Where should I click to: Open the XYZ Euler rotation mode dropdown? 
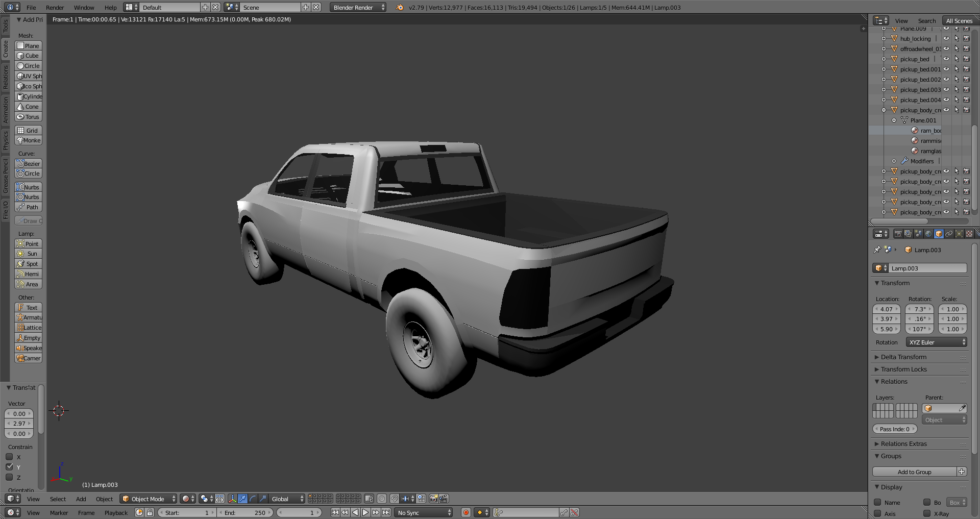point(937,342)
